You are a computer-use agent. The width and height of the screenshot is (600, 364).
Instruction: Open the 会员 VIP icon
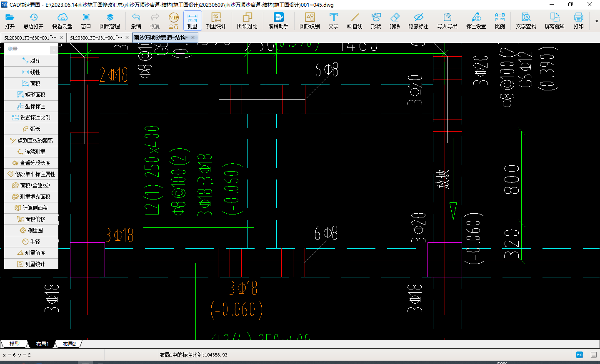click(173, 21)
